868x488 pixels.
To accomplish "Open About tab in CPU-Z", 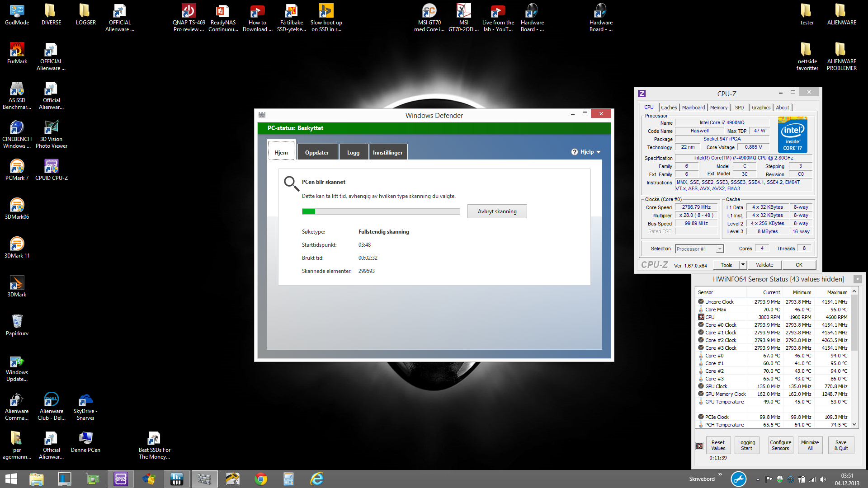I will click(783, 108).
